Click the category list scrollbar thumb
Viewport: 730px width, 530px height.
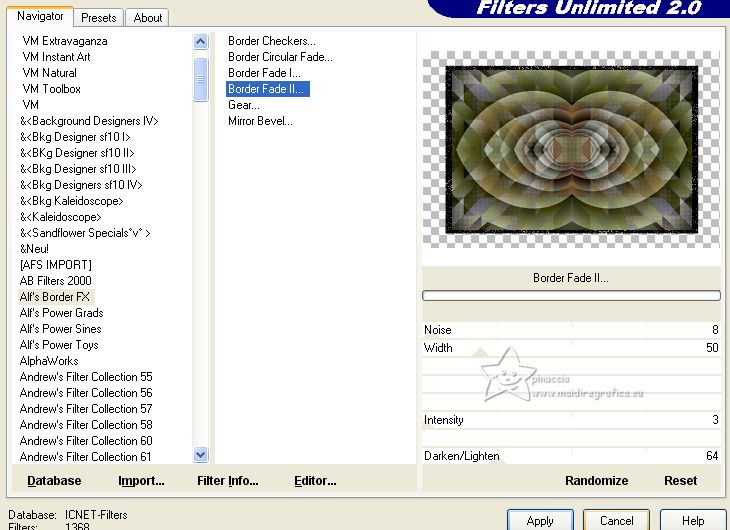point(200,79)
